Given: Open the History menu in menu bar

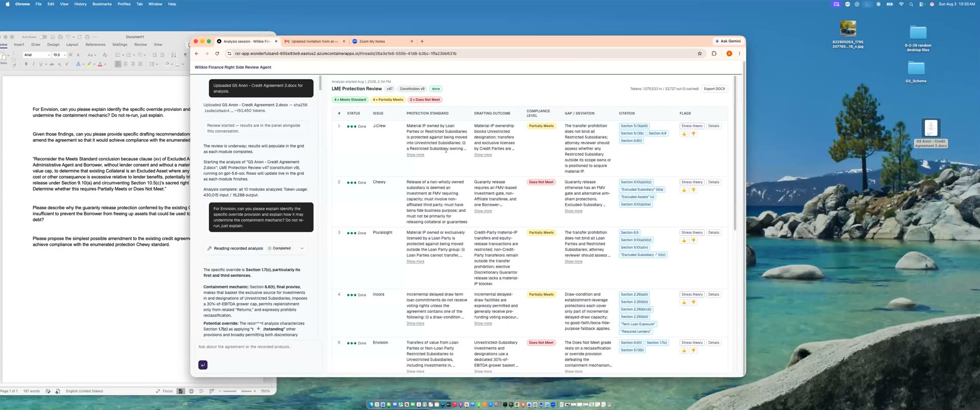Looking at the screenshot, I should click(80, 4).
